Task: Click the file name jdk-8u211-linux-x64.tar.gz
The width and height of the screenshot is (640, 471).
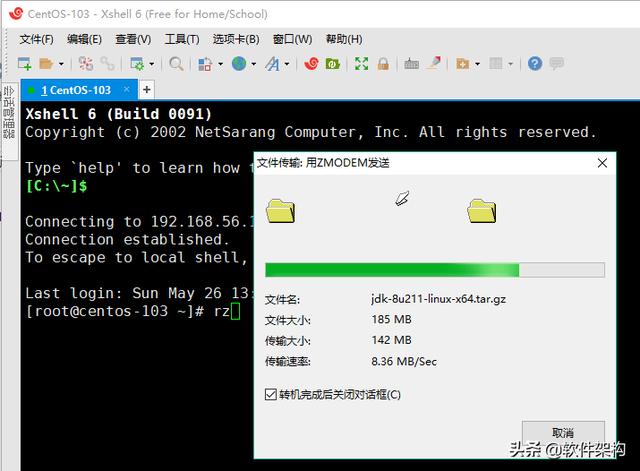Action: [x=438, y=299]
